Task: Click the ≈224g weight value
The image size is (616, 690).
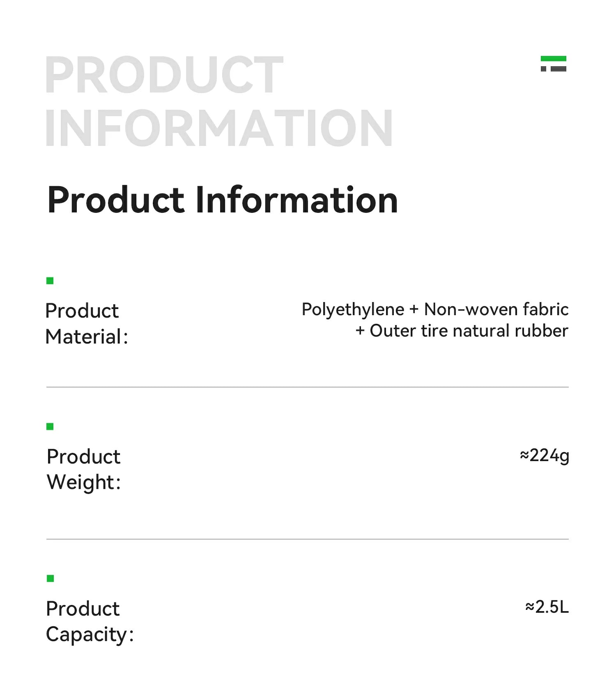Action: (545, 455)
